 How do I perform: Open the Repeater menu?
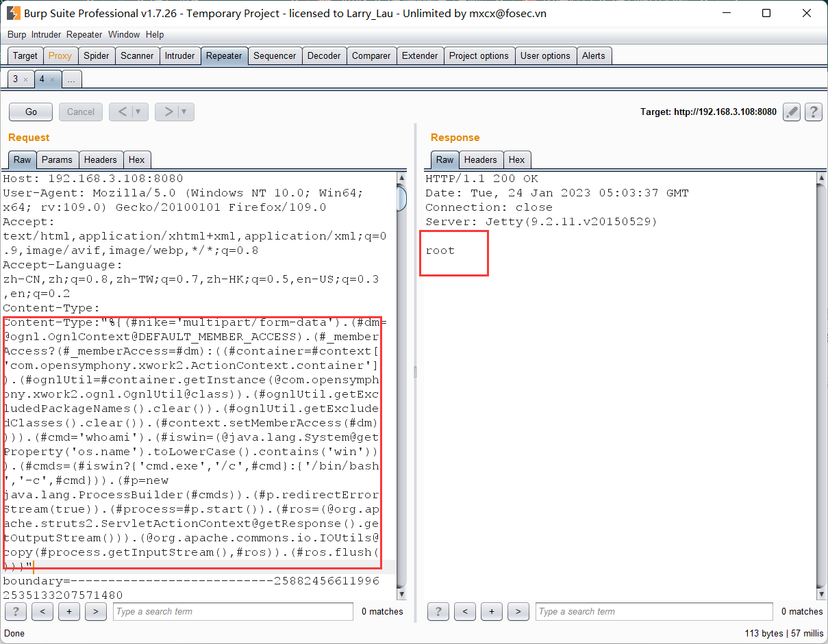(84, 34)
